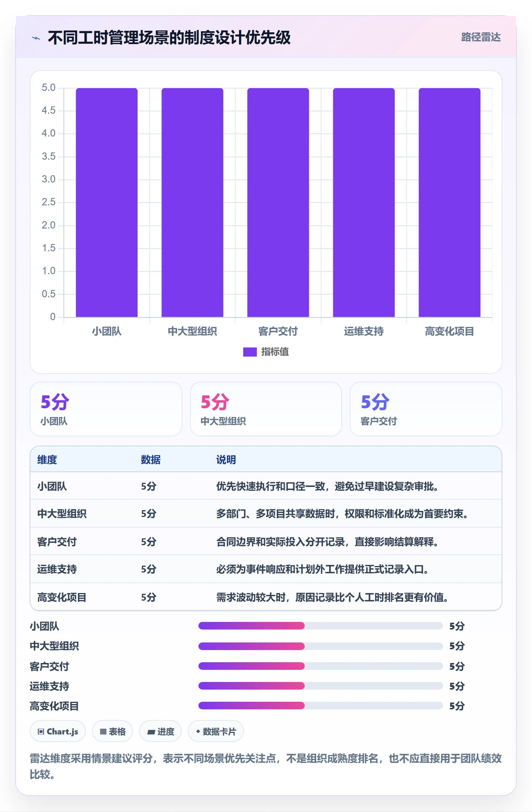The image size is (532, 812).
Task: Select the description starting with 多部门、多项目共享数据时
Action: coord(342,514)
